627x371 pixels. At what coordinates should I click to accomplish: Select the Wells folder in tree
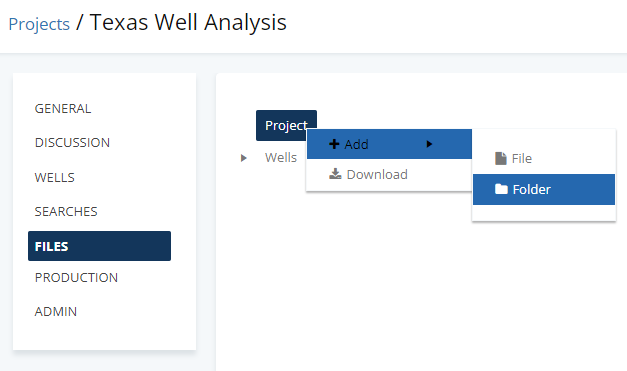pyautogui.click(x=281, y=158)
